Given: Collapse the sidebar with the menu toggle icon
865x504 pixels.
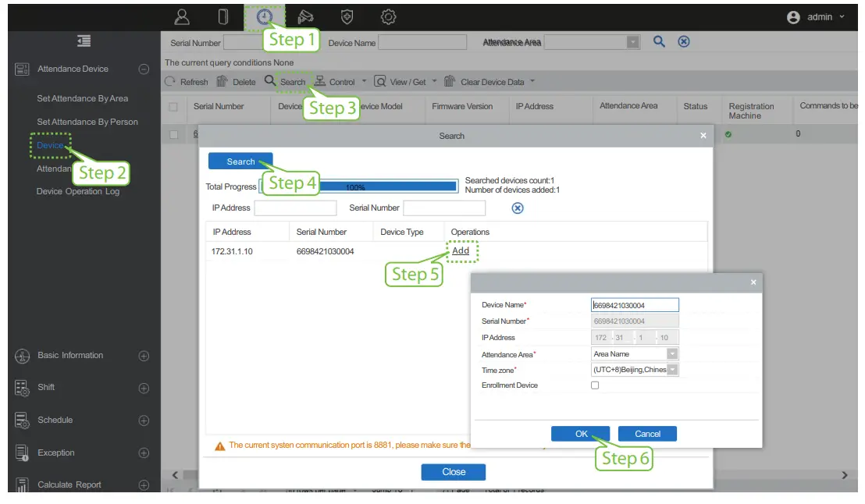Looking at the screenshot, I should pyautogui.click(x=84, y=41).
